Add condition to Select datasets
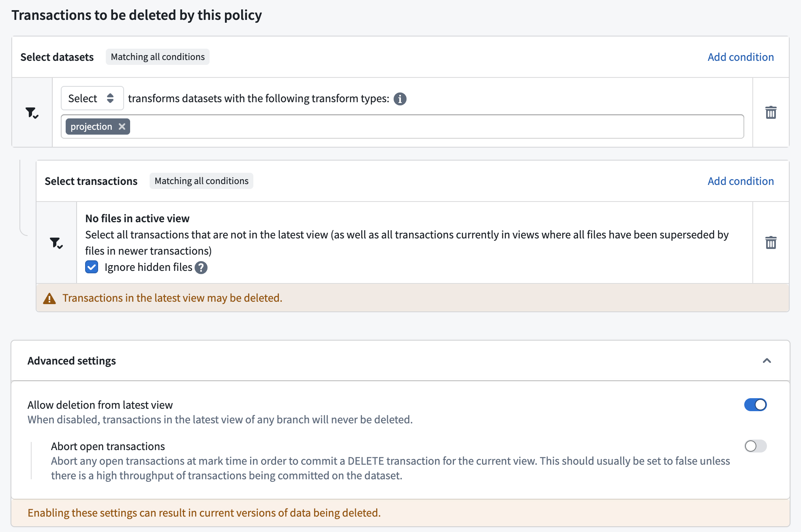The image size is (801, 532). pyautogui.click(x=741, y=57)
